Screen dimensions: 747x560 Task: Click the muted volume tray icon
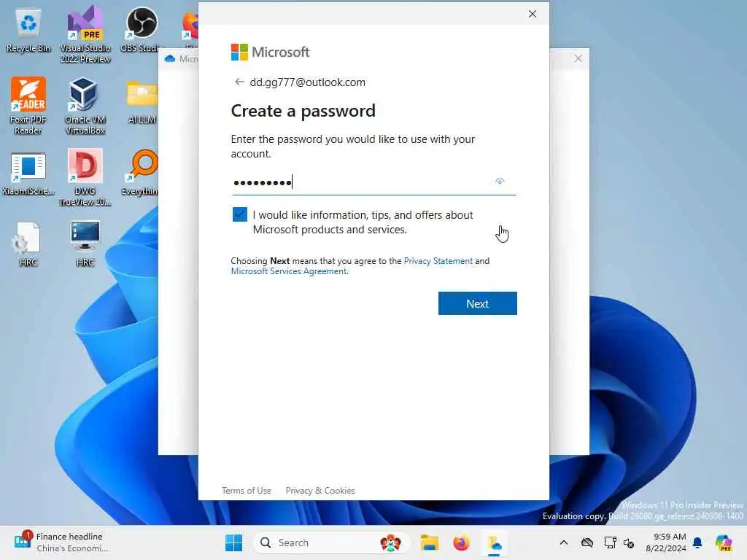(x=629, y=542)
